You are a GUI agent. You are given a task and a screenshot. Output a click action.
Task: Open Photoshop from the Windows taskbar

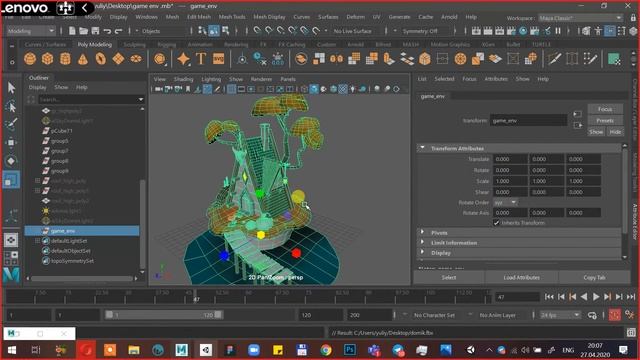click(350, 350)
